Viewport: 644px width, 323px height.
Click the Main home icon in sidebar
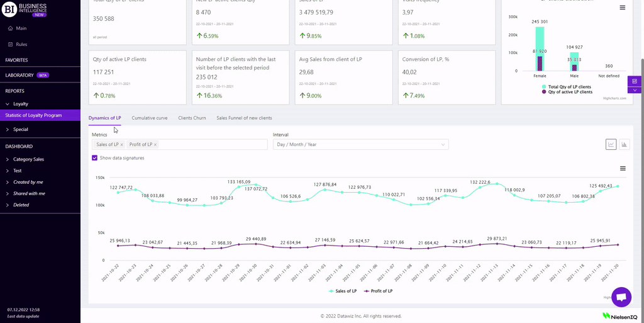click(10, 28)
